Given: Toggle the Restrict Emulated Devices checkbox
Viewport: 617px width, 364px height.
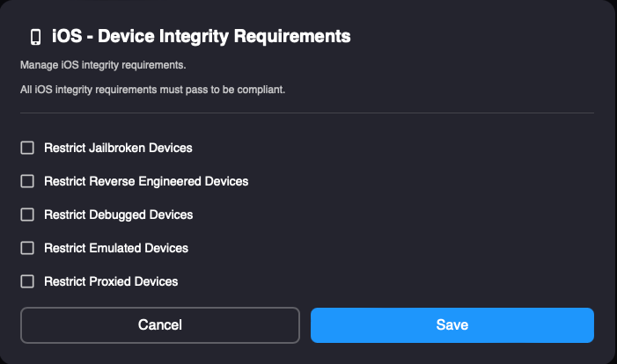Looking at the screenshot, I should 27,248.
